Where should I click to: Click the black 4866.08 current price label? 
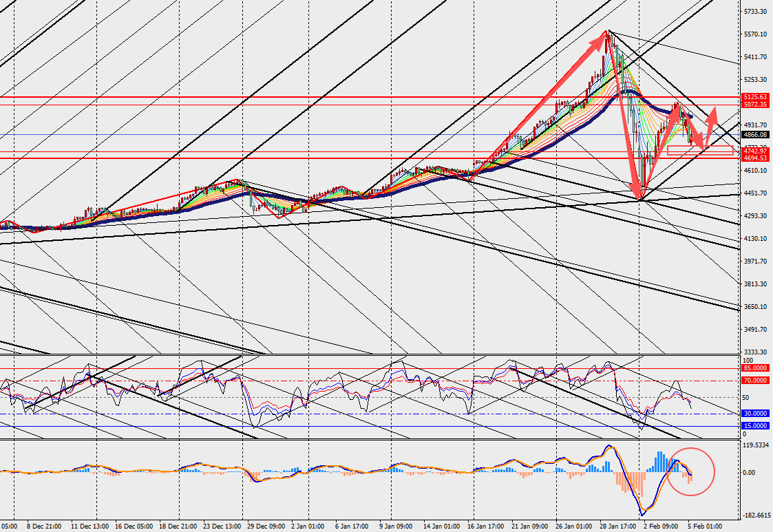755,135
